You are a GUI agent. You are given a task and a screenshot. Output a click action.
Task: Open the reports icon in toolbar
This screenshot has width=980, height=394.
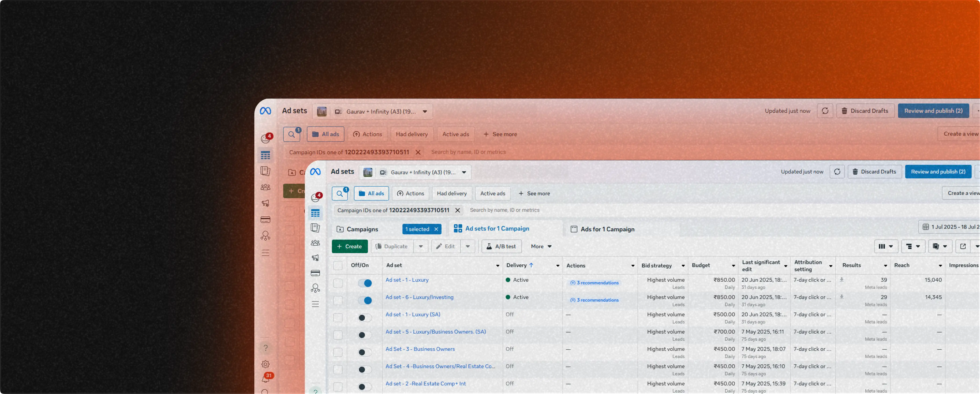[940, 246]
